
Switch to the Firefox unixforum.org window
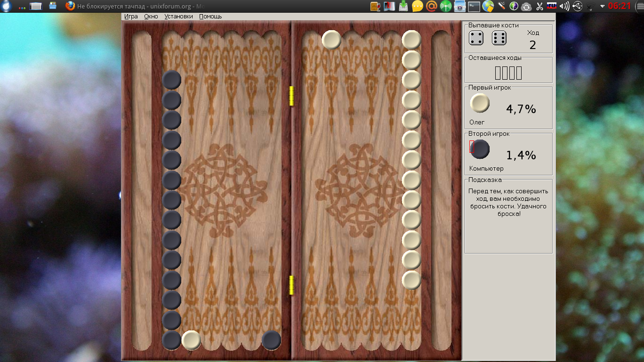(x=136, y=6)
